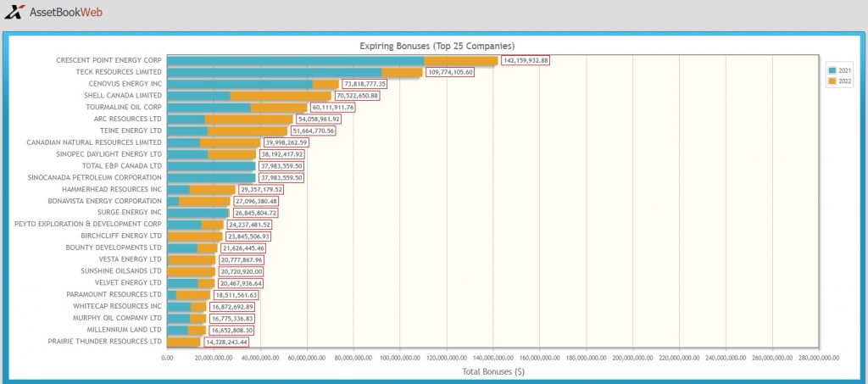Select the SINOPEC DAYLIGHT ENERGY LTD label

tap(109, 154)
